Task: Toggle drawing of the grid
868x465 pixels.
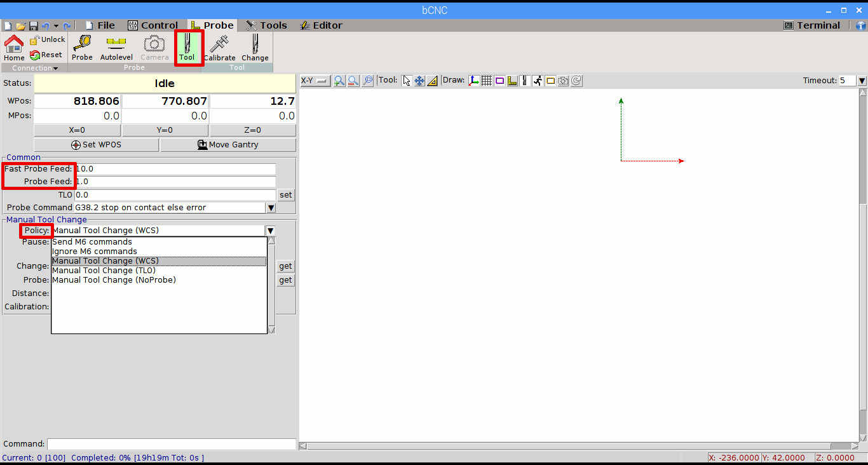Action: pos(487,81)
